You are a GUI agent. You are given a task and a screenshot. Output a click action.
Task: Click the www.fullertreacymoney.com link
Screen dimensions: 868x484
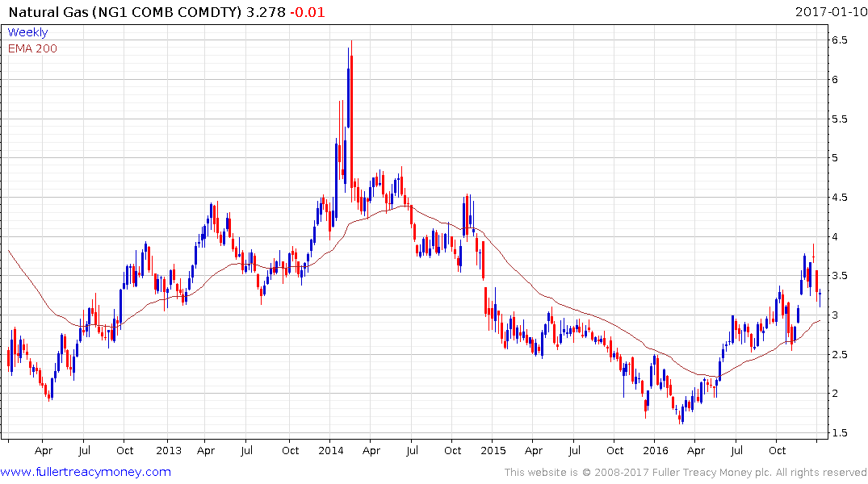[86, 472]
